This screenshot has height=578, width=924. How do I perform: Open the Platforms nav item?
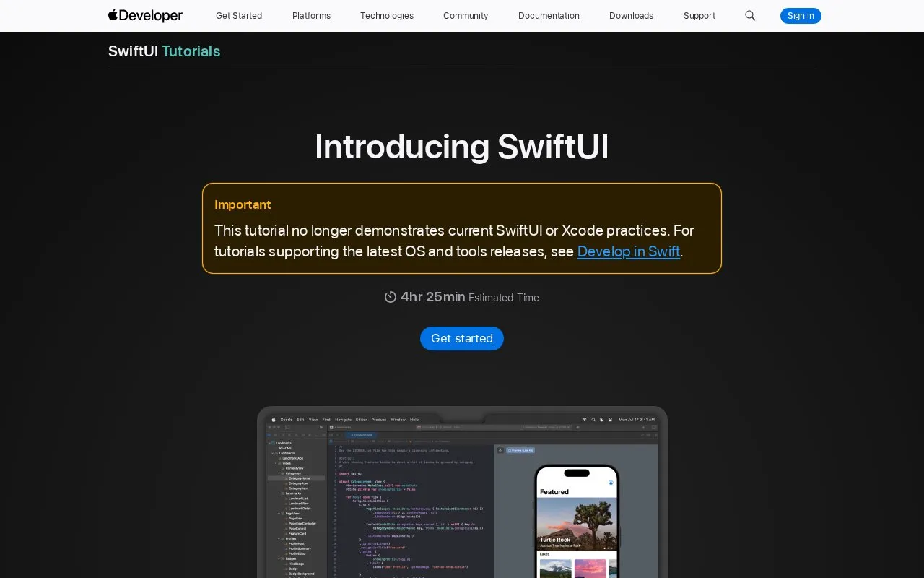tap(311, 15)
